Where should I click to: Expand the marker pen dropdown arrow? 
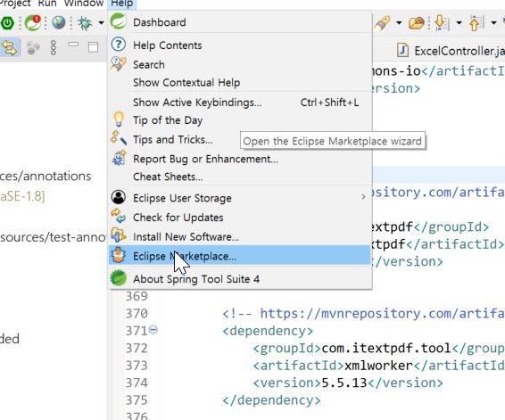pos(399,23)
